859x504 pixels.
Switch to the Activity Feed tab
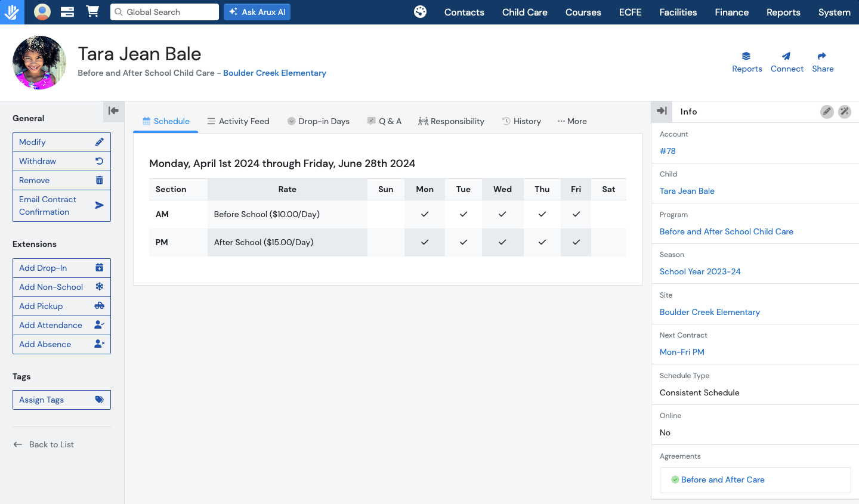click(x=238, y=121)
